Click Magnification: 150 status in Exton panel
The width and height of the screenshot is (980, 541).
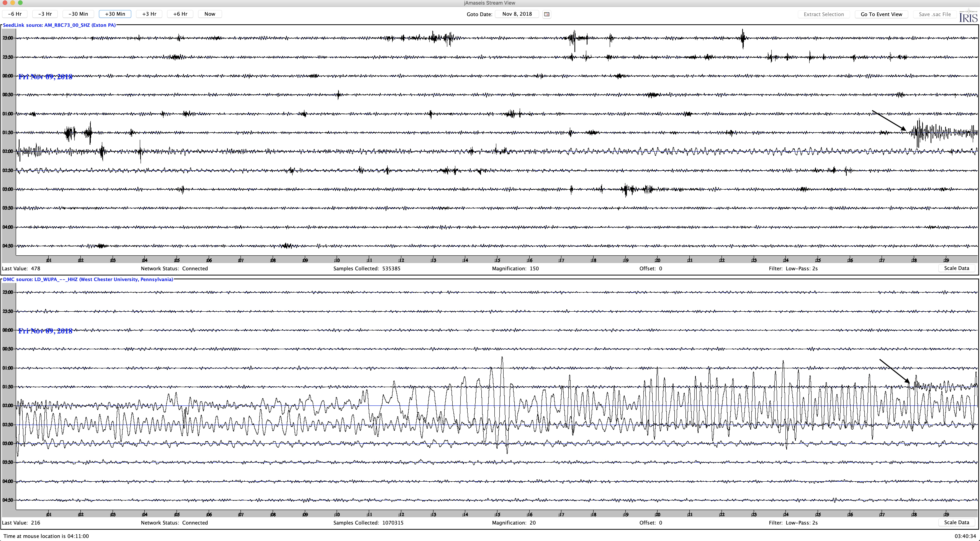pos(515,269)
